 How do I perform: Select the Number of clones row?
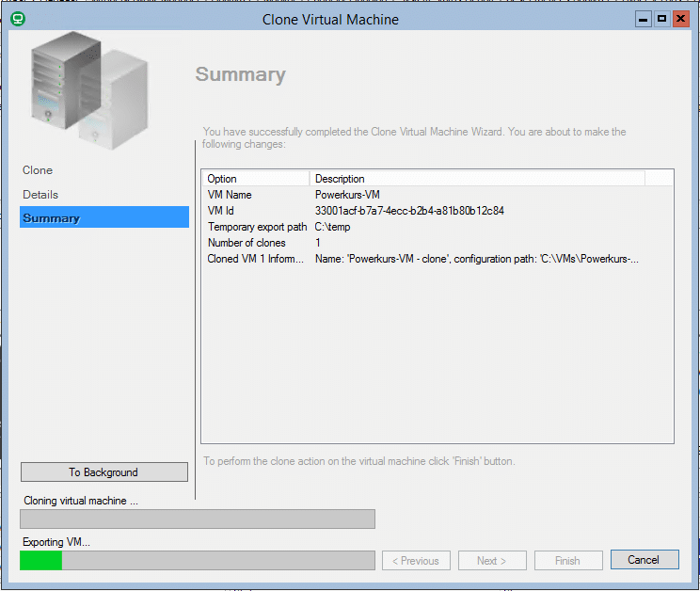[437, 243]
